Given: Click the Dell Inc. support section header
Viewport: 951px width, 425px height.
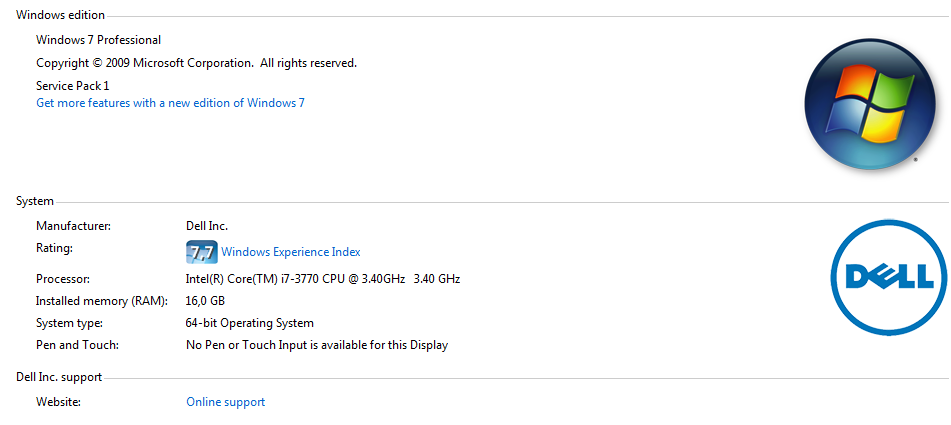Looking at the screenshot, I should coord(59,377).
